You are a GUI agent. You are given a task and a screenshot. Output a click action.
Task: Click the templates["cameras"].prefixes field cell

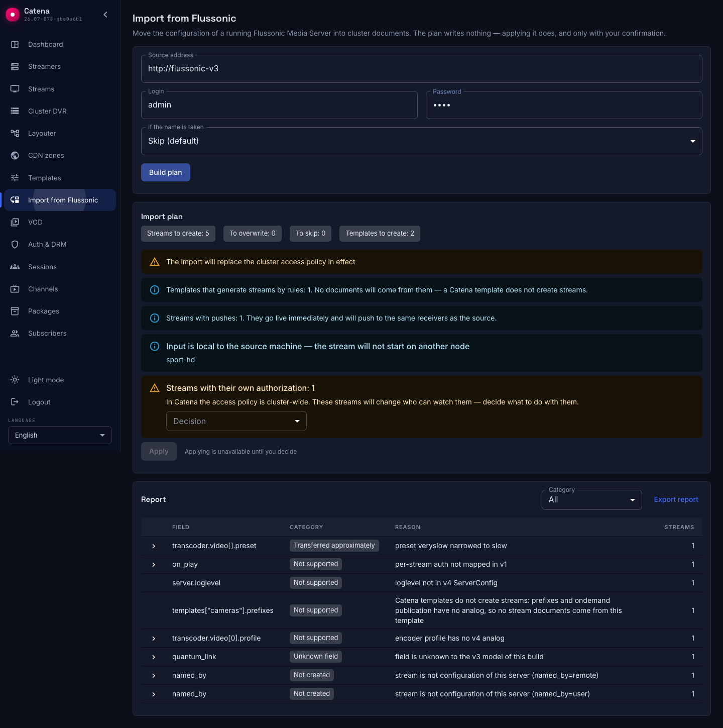point(223,610)
